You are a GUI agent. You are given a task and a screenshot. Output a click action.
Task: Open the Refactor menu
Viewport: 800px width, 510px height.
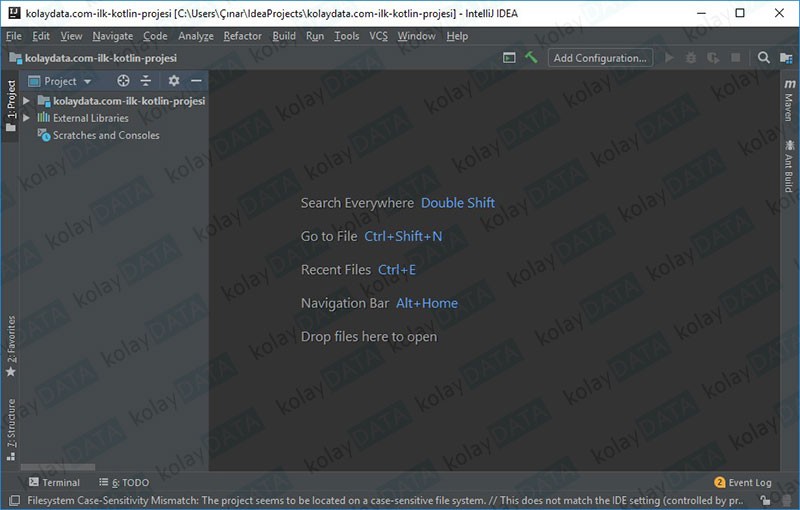pyautogui.click(x=242, y=36)
